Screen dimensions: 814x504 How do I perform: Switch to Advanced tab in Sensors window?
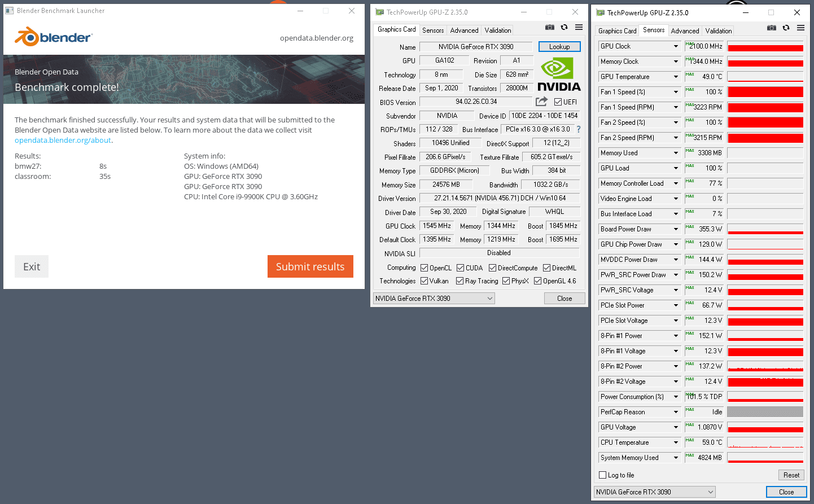[x=685, y=31]
